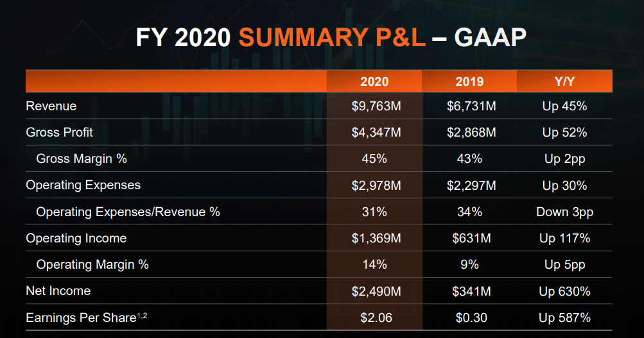The width and height of the screenshot is (644, 338).
Task: Select the 43% gross margin value
Action: pyautogui.click(x=469, y=159)
